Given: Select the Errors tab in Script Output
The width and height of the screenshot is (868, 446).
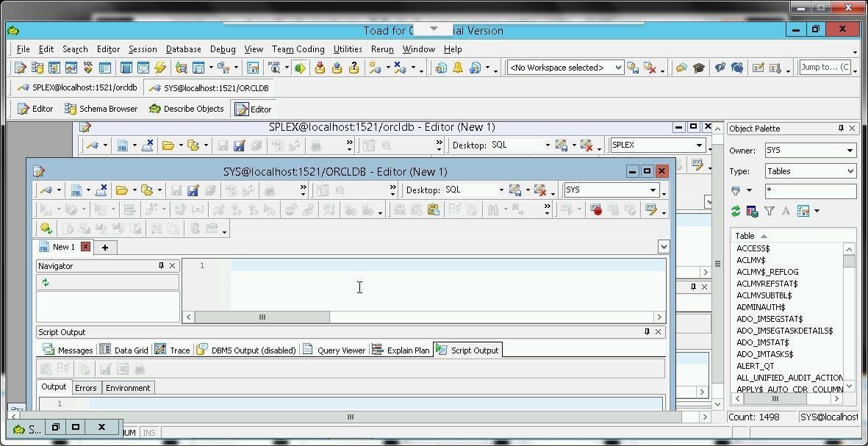Looking at the screenshot, I should 86,388.
